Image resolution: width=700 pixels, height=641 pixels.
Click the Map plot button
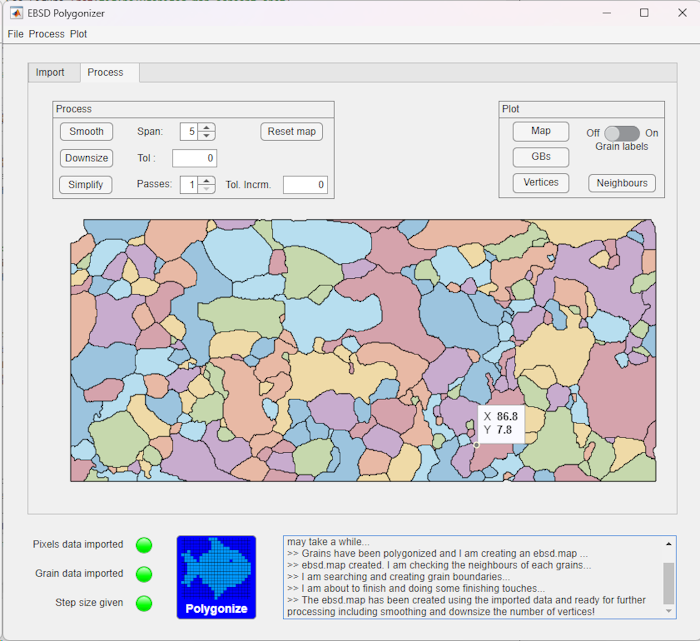point(541,131)
